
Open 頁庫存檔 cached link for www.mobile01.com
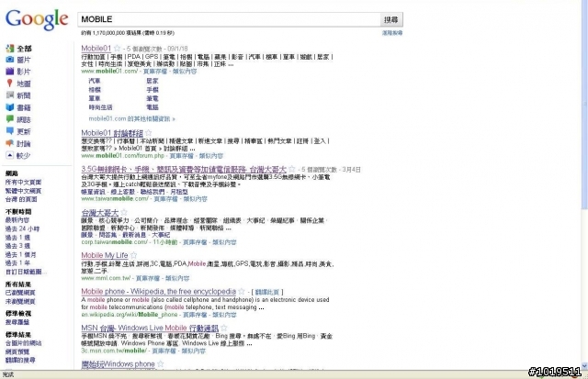(x=155, y=72)
